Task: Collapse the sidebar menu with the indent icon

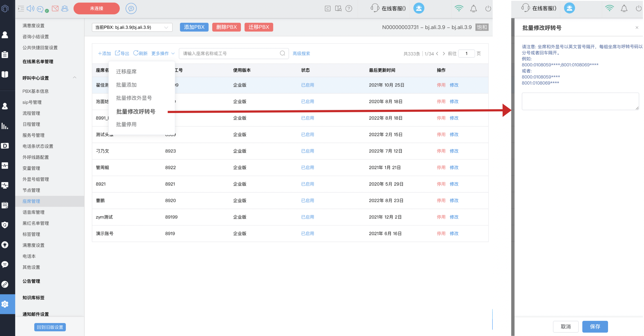Action: [21, 9]
